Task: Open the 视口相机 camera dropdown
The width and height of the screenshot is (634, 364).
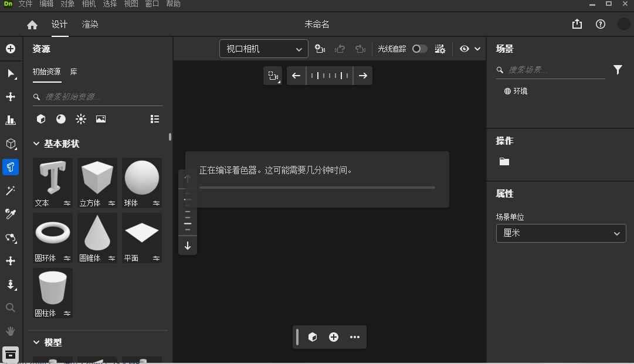Action: (263, 49)
